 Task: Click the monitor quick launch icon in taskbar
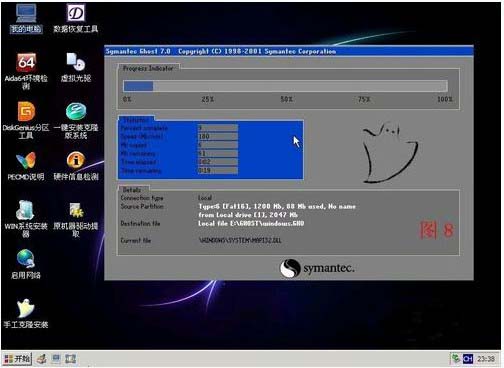click(x=56, y=359)
